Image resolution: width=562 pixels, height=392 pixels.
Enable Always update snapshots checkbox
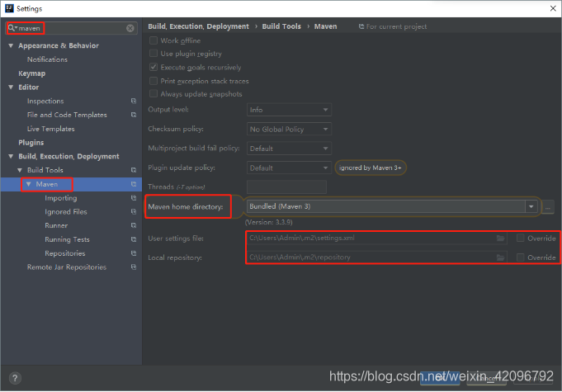(153, 93)
